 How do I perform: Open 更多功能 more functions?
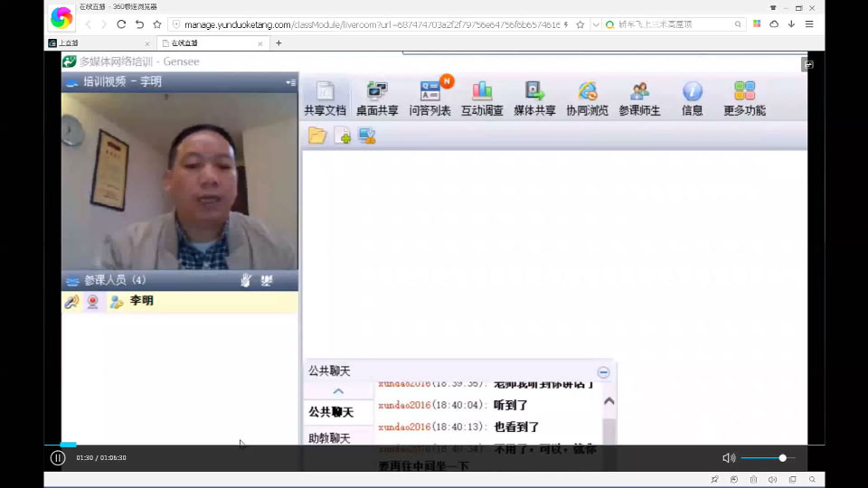744,98
